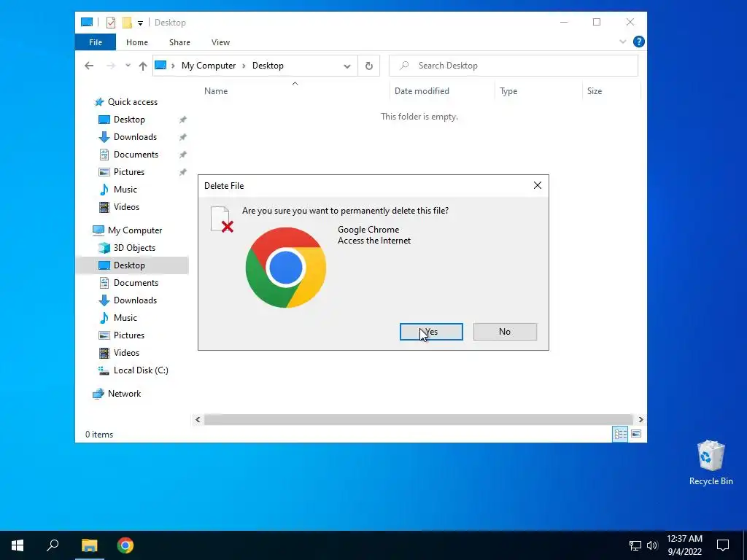Viewport: 747px width, 560px height.
Task: Sort by Date modified column
Action: tap(422, 91)
